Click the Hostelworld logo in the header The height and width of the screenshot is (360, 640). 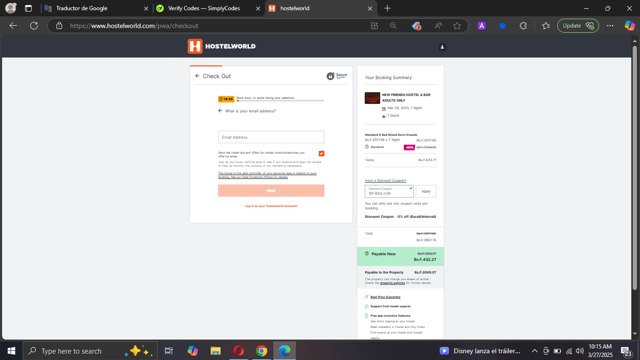tap(222, 47)
